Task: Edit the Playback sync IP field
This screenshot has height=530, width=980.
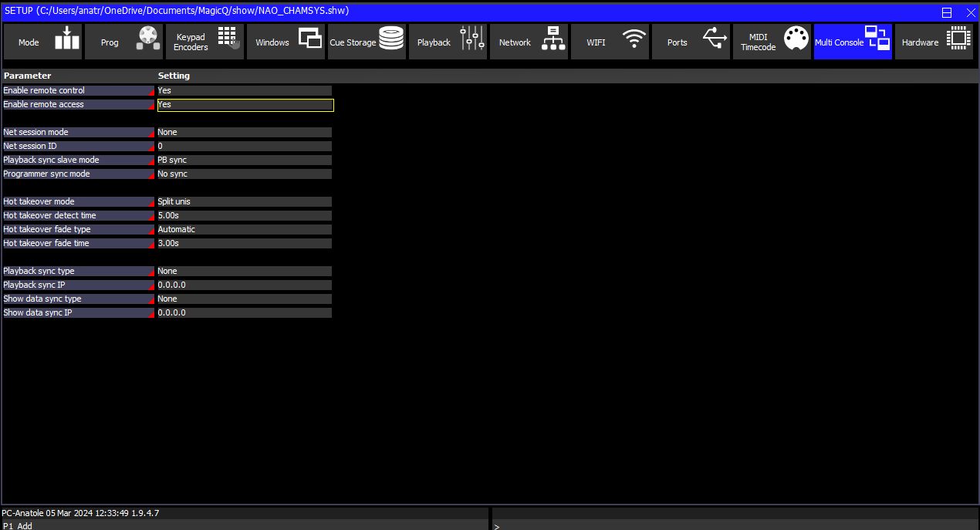Action: click(x=244, y=285)
